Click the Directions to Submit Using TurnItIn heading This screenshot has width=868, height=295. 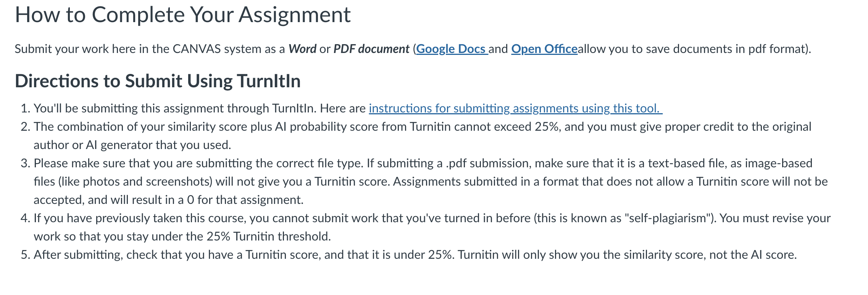[x=158, y=81]
